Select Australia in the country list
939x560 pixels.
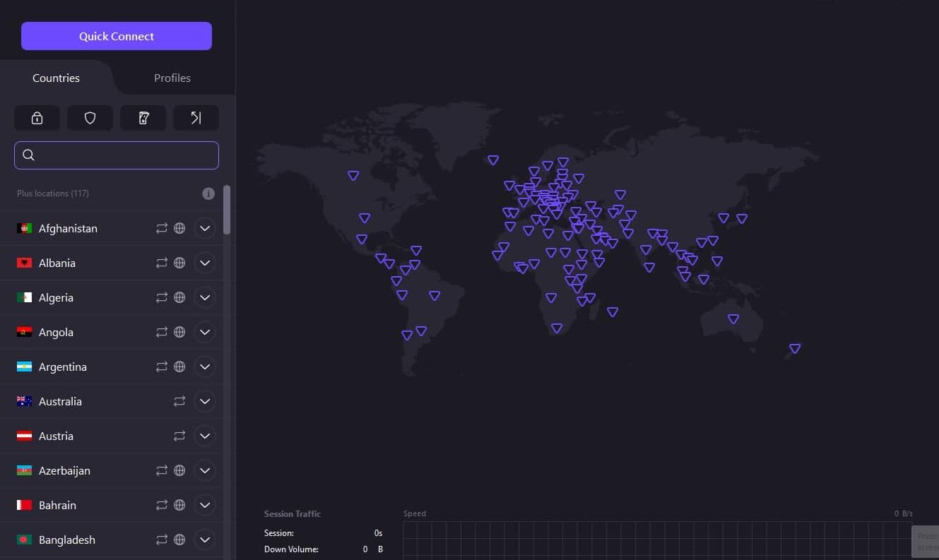point(112,401)
